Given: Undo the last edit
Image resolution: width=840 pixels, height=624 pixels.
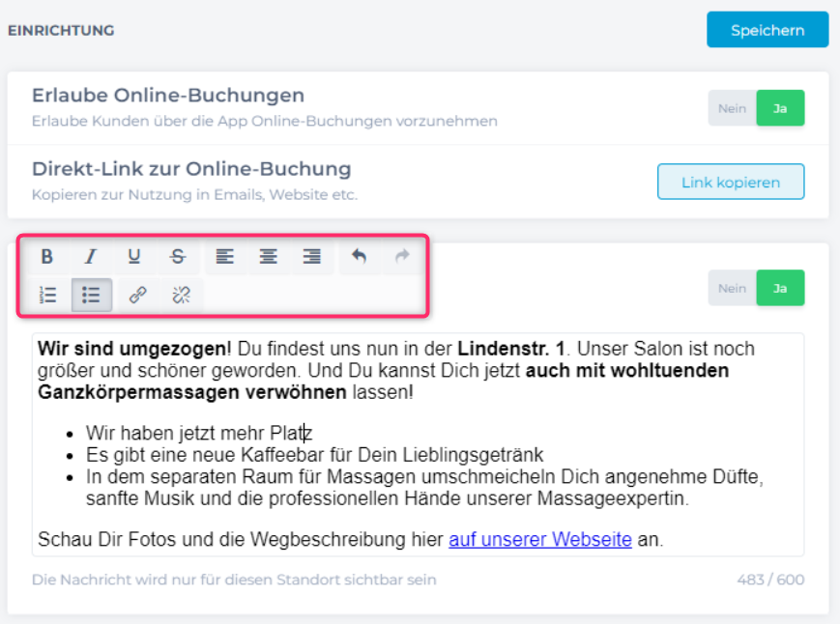Looking at the screenshot, I should click(359, 256).
